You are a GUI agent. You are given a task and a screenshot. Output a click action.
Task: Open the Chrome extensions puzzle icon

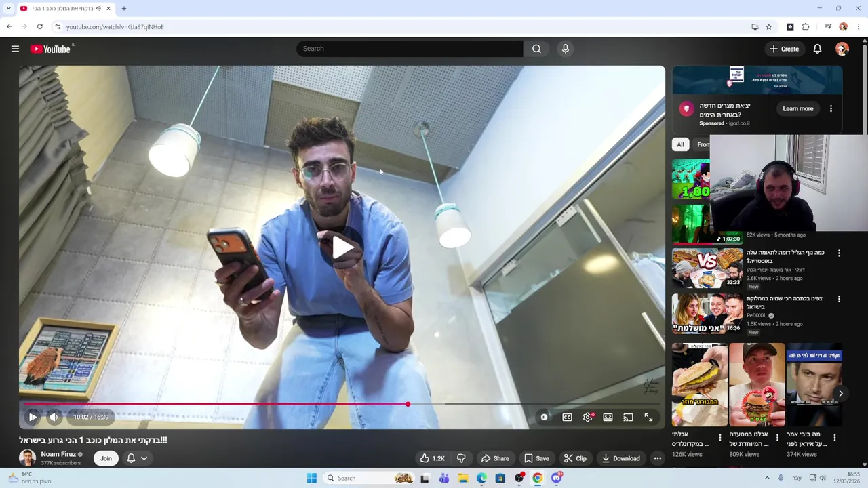pyautogui.click(x=806, y=27)
